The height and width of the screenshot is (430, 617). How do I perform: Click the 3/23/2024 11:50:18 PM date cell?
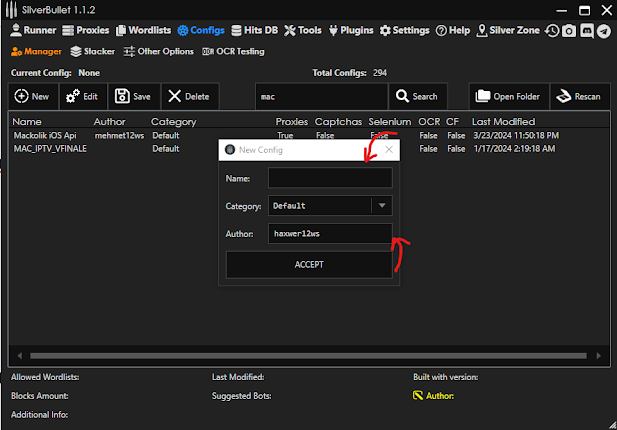pyautogui.click(x=516, y=136)
